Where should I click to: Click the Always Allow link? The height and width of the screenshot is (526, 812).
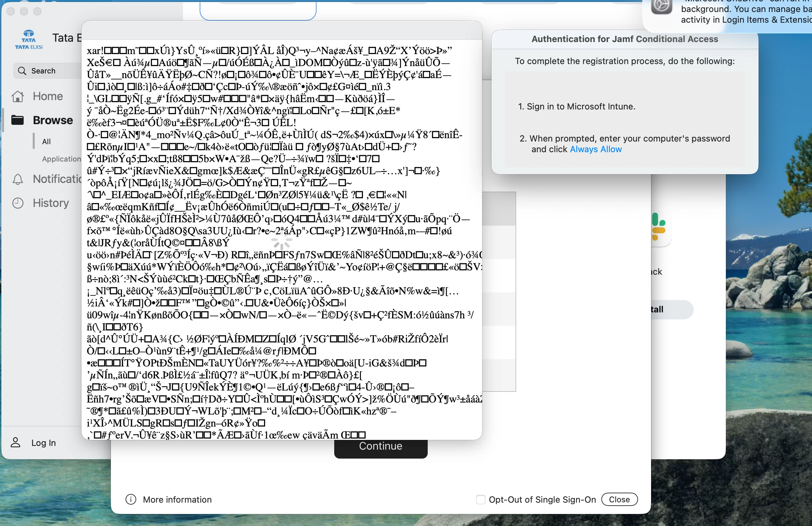pos(596,150)
